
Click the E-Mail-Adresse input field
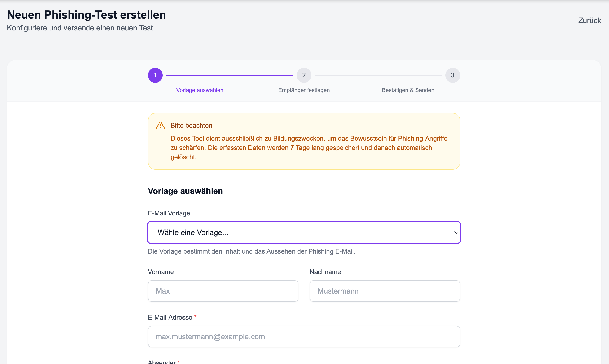304,336
